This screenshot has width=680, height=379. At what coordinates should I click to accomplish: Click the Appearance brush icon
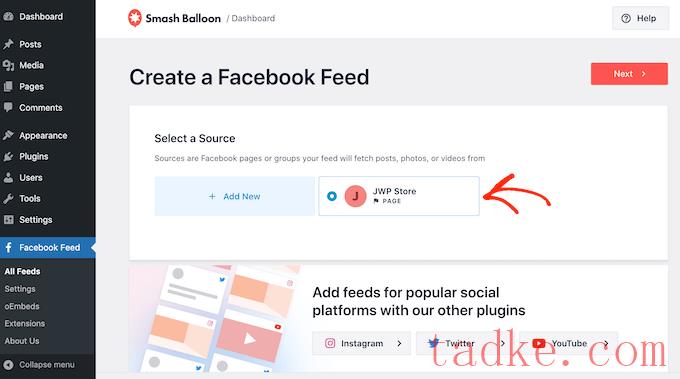click(8, 135)
